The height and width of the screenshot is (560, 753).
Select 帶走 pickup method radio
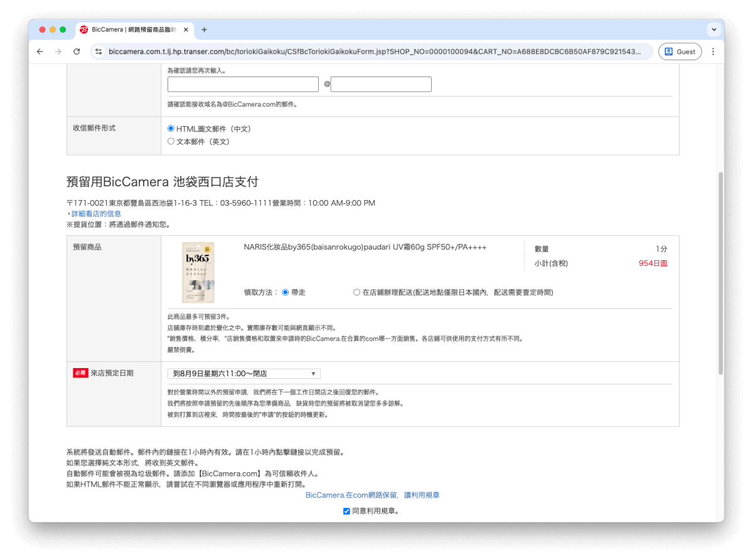pos(286,292)
